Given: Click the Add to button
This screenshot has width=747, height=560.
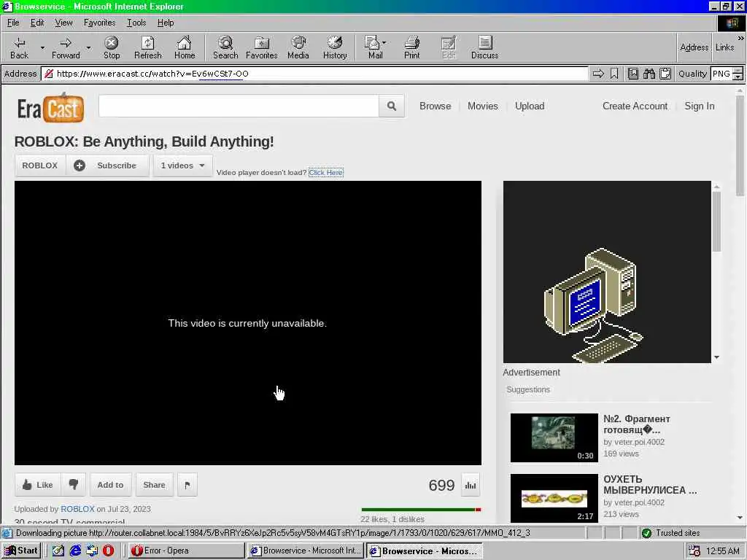Looking at the screenshot, I should pyautogui.click(x=110, y=485).
